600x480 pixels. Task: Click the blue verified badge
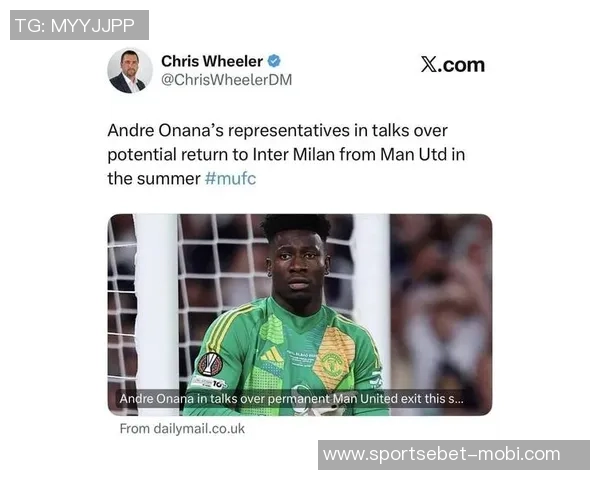click(x=274, y=61)
